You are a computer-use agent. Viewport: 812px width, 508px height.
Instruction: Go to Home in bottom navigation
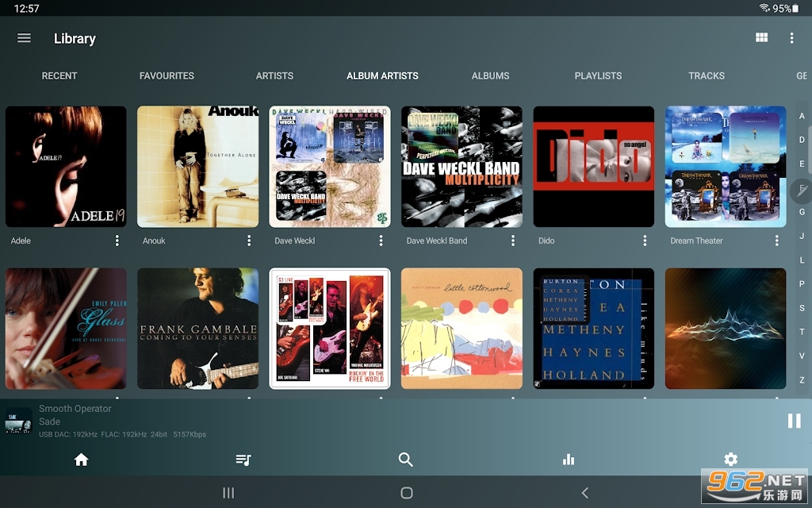coord(82,460)
